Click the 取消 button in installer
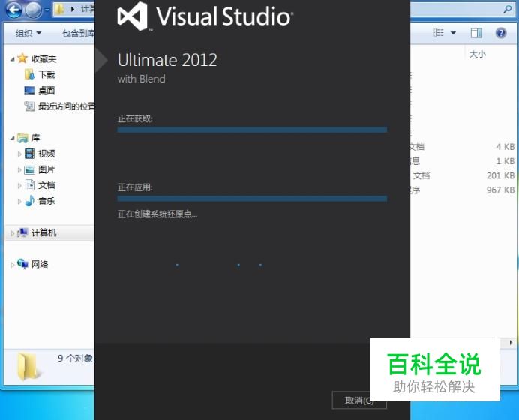Screen dimensions: 519x420 coord(359,400)
